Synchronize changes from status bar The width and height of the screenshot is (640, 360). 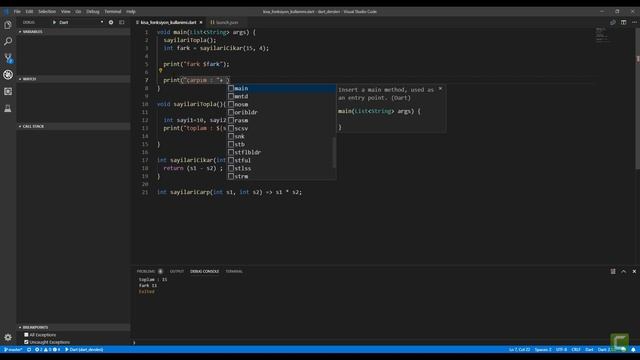click(29, 350)
